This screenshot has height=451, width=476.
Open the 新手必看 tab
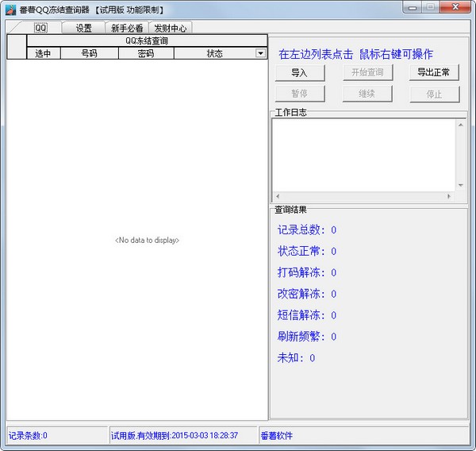coord(127,28)
